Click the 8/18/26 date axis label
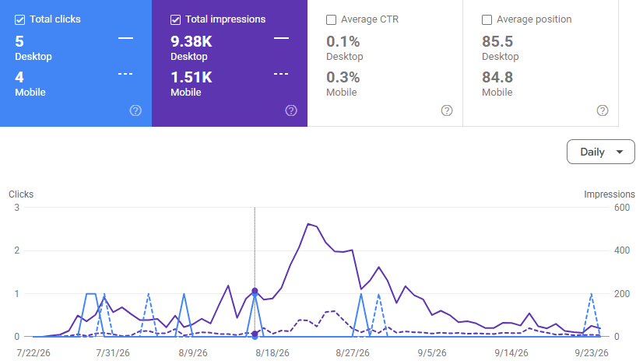Image resolution: width=643 pixels, height=364 pixels. (272, 353)
